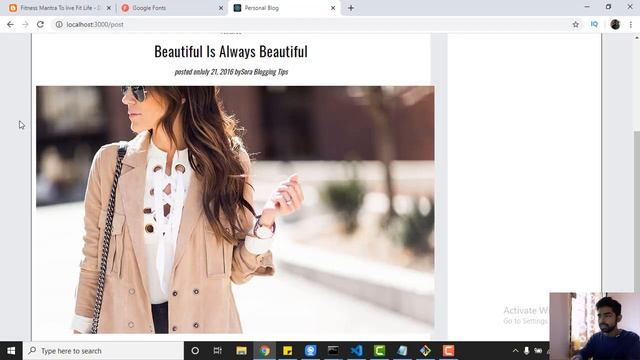Click the Type here to search box
The width and height of the screenshot is (640, 360).
(x=104, y=351)
